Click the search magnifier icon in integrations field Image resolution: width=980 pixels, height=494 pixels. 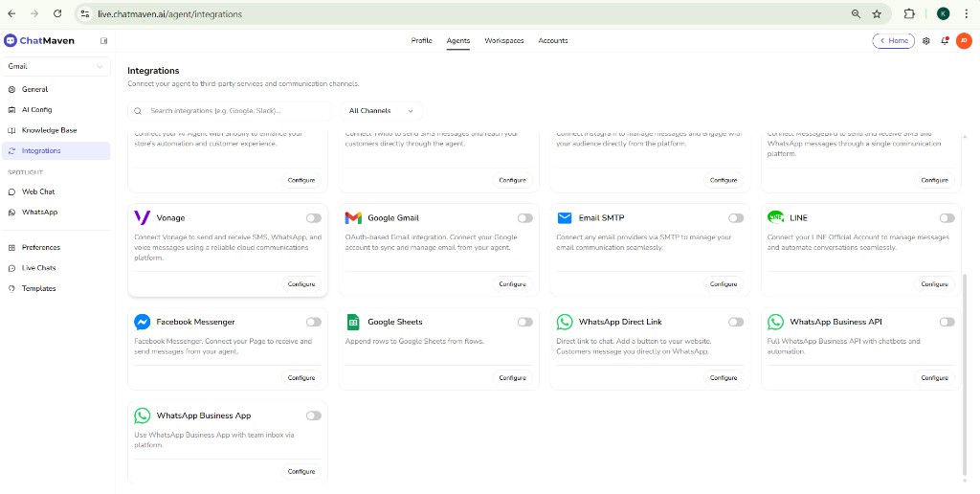coord(138,111)
